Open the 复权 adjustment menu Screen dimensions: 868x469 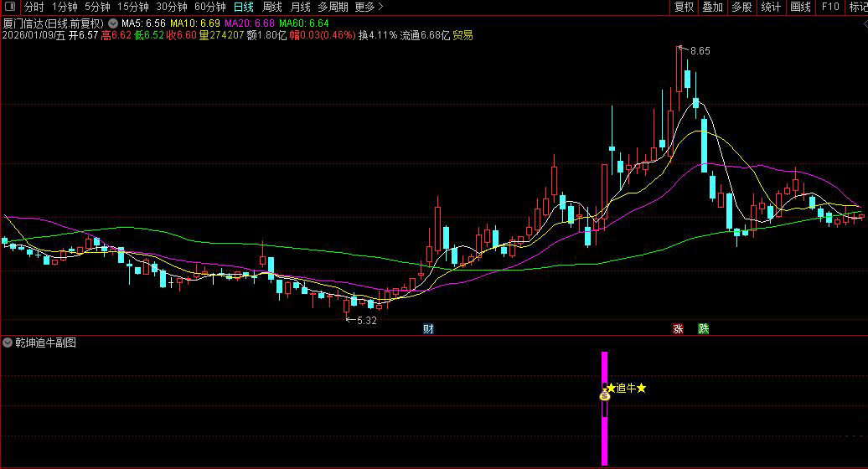[x=684, y=8]
